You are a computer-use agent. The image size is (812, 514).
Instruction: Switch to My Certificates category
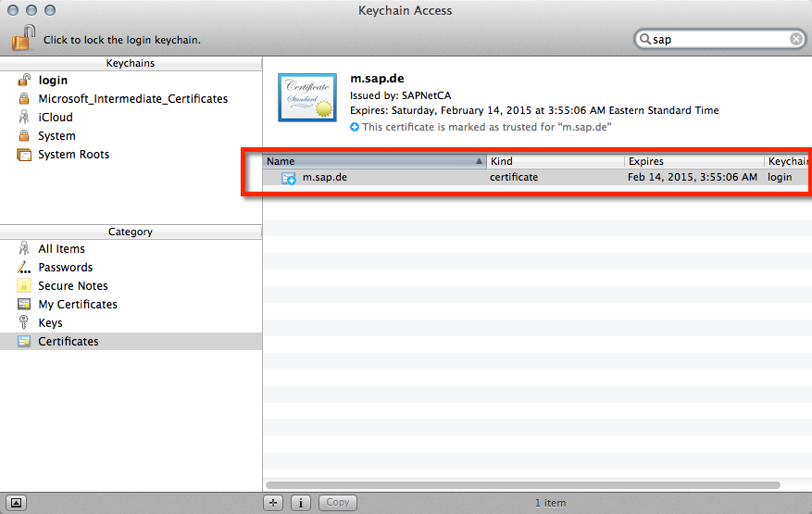(77, 305)
